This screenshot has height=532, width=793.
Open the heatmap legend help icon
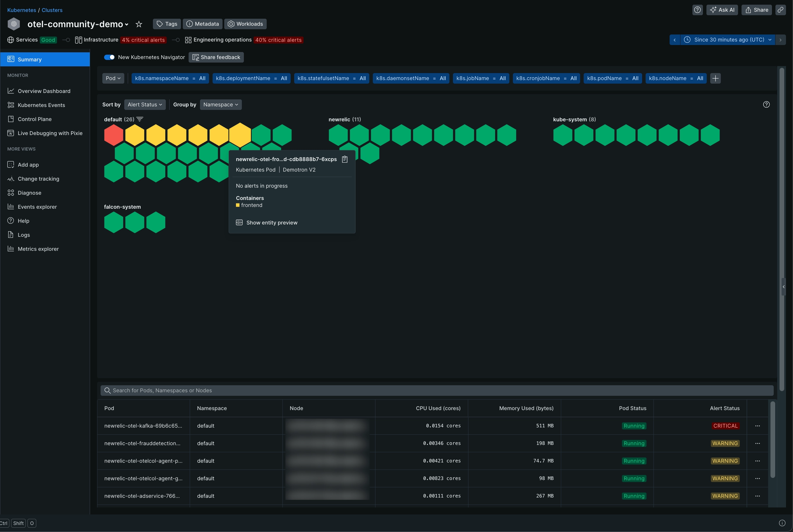tap(766, 105)
